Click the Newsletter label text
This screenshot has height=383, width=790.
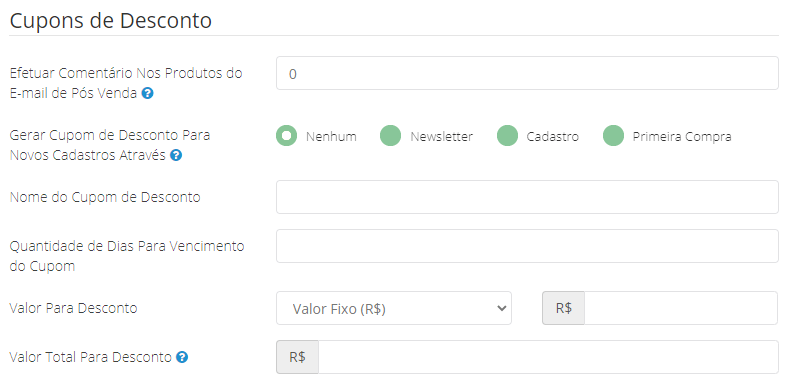pos(441,137)
